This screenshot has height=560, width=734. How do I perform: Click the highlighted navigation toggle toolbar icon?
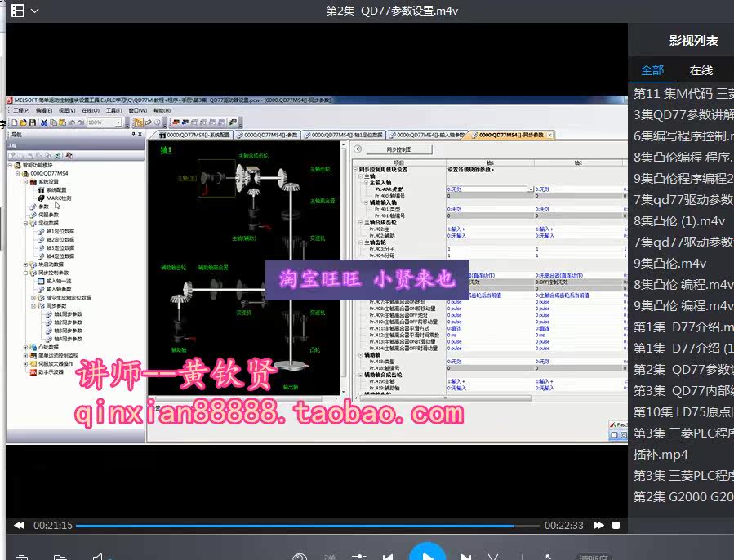point(139,122)
